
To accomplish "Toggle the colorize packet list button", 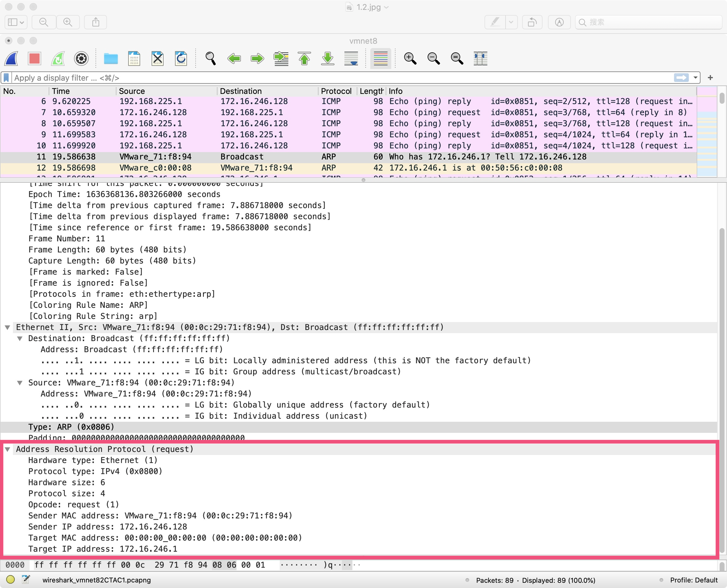I will [x=380, y=58].
